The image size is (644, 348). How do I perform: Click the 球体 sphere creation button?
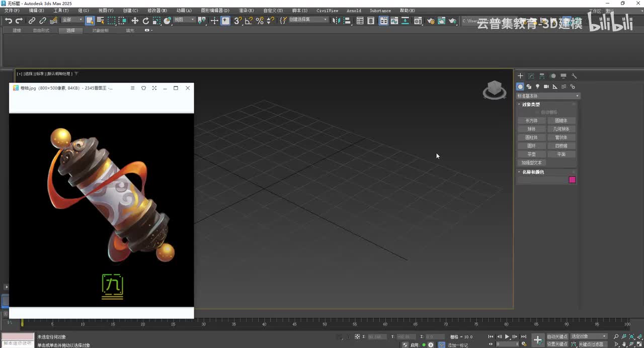tap(531, 129)
